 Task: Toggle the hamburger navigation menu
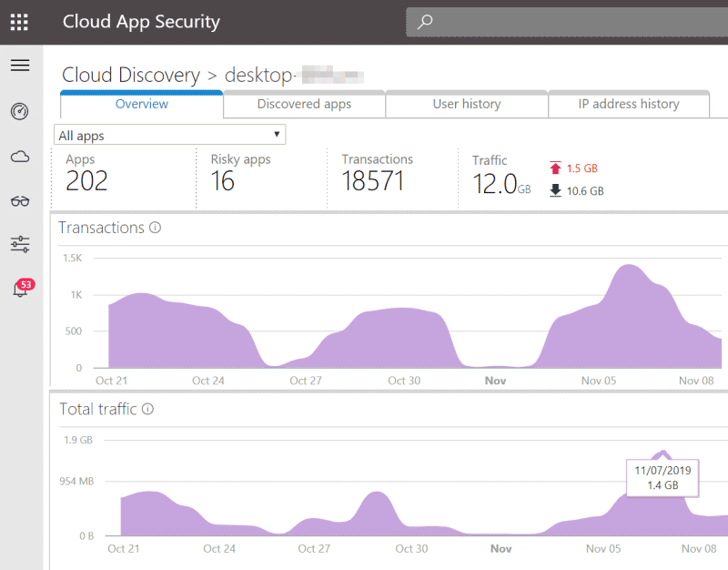tap(20, 66)
